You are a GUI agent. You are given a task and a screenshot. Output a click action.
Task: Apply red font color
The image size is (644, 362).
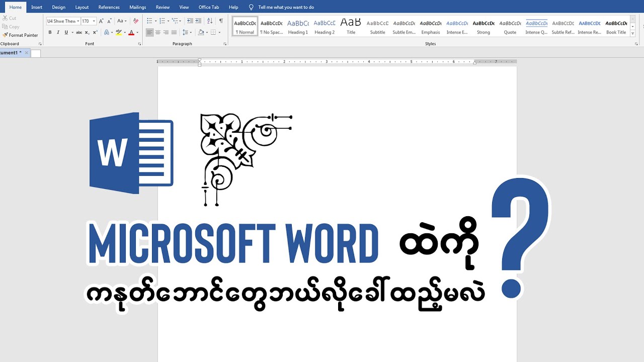click(131, 32)
